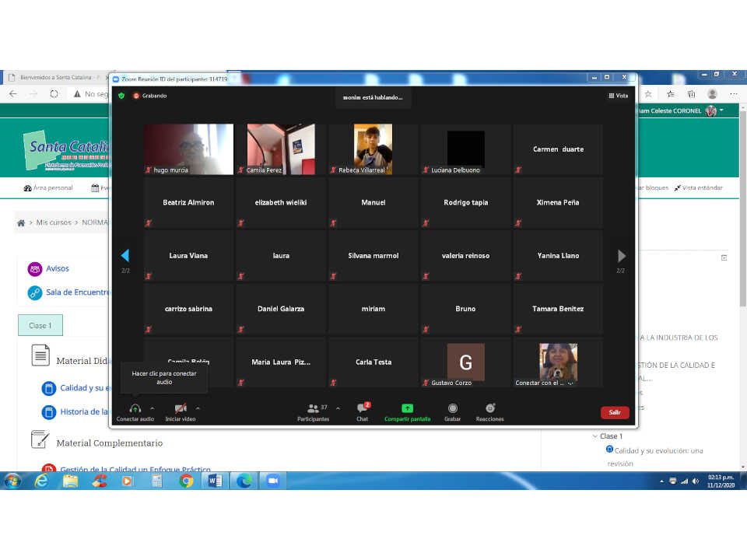This screenshot has height=560, width=747.
Task: Open Google Chrome from the taskbar
Action: [186, 481]
